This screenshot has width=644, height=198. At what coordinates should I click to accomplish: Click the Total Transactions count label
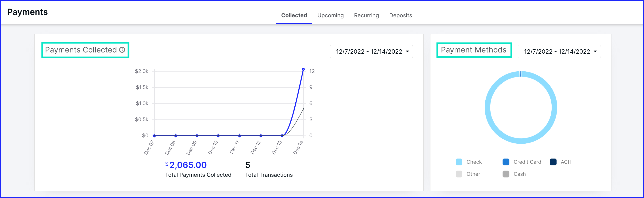click(x=269, y=175)
